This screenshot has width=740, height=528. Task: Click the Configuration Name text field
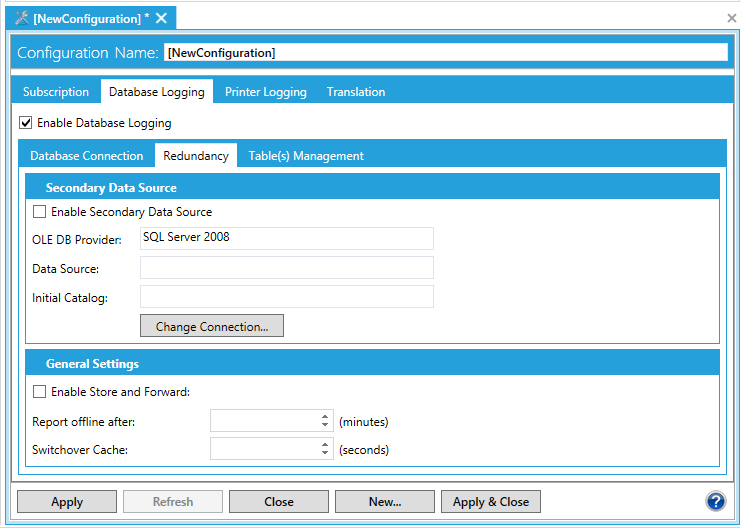[x=445, y=52]
